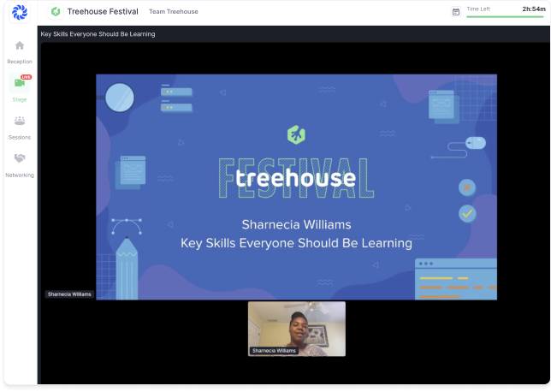Click the Treehouse Festival event title
Viewport: 551px width, 392px height.
point(103,12)
